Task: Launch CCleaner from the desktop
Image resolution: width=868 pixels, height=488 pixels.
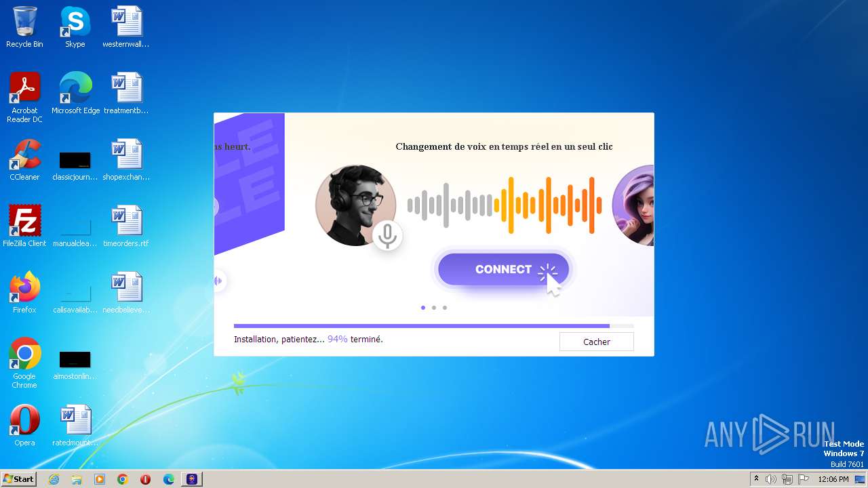Action: pyautogui.click(x=24, y=160)
